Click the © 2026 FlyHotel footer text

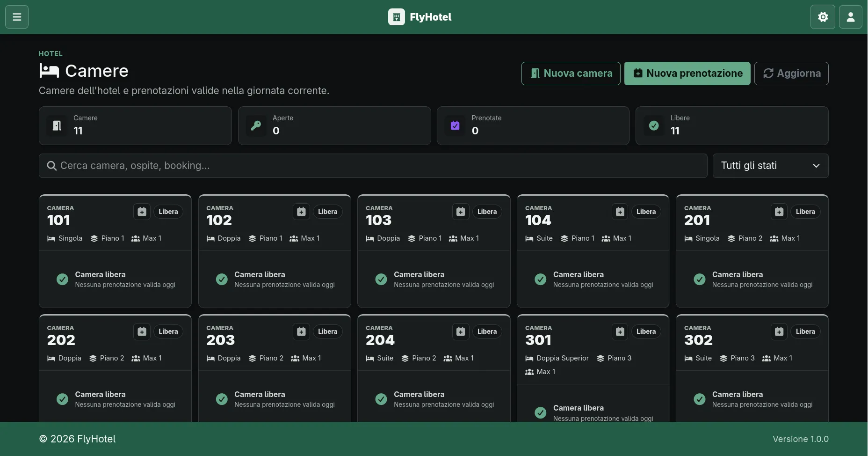pyautogui.click(x=77, y=439)
